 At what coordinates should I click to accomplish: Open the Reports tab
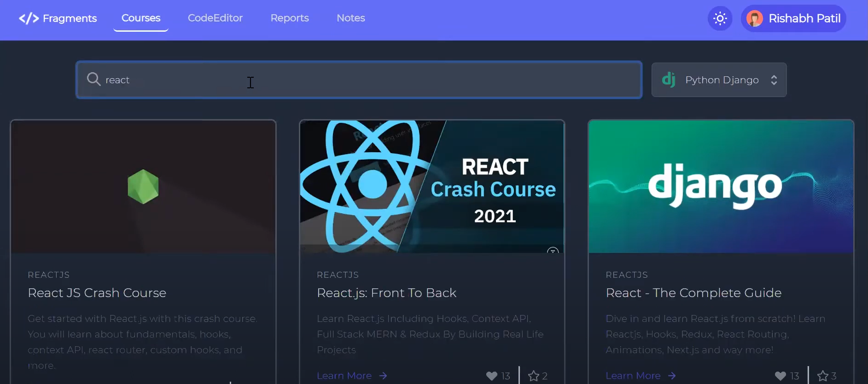tap(290, 18)
